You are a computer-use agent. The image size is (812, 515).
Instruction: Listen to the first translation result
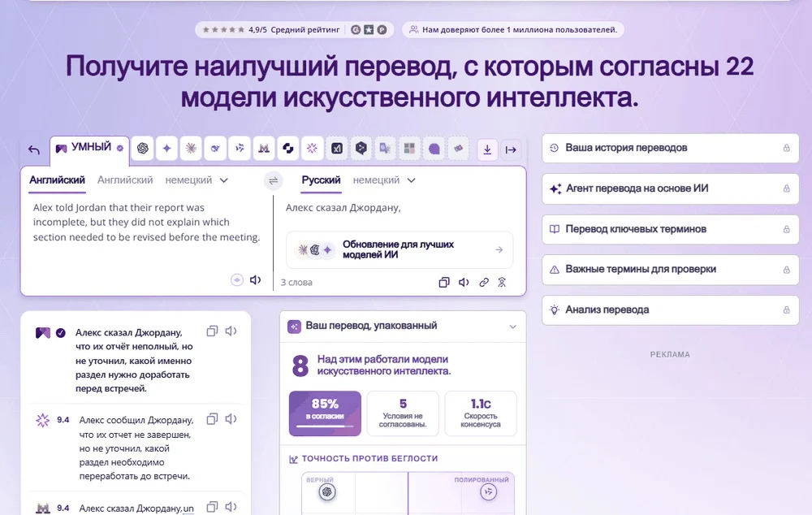click(x=231, y=331)
